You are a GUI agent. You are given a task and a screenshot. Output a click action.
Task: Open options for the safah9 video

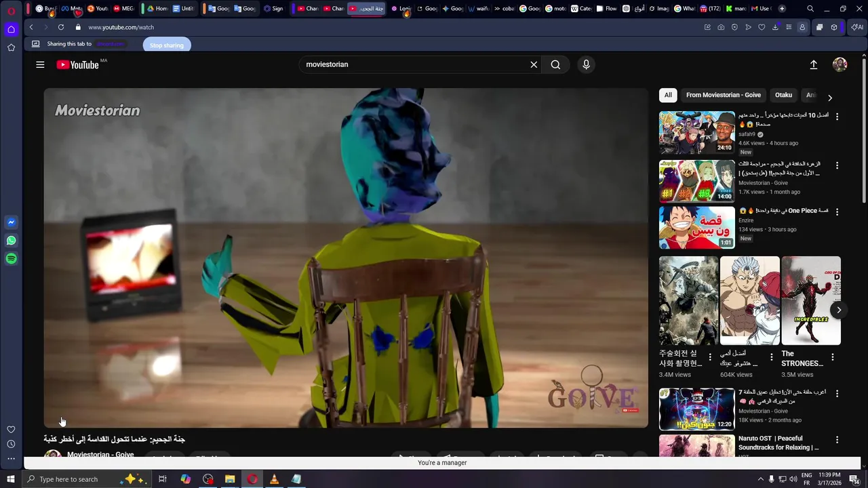pyautogui.click(x=837, y=117)
